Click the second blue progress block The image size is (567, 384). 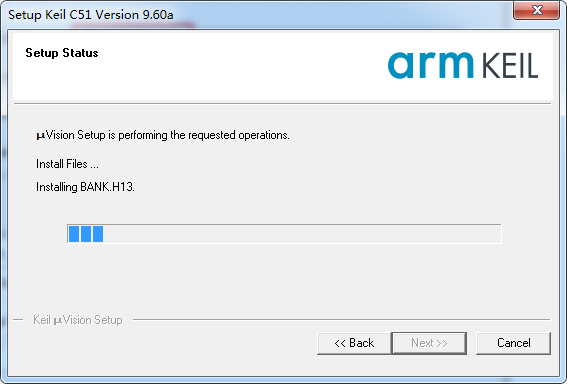tap(86, 234)
